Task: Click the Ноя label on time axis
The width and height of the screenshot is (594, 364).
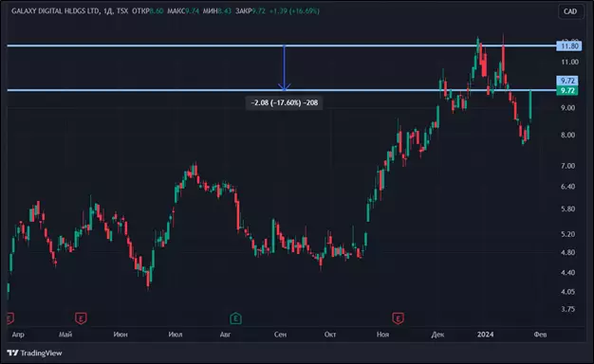Action: pos(382,335)
